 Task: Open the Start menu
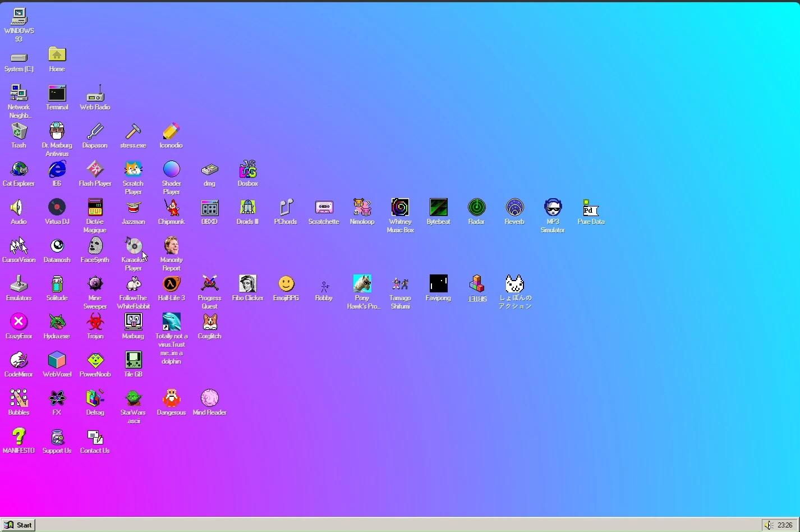point(18,525)
